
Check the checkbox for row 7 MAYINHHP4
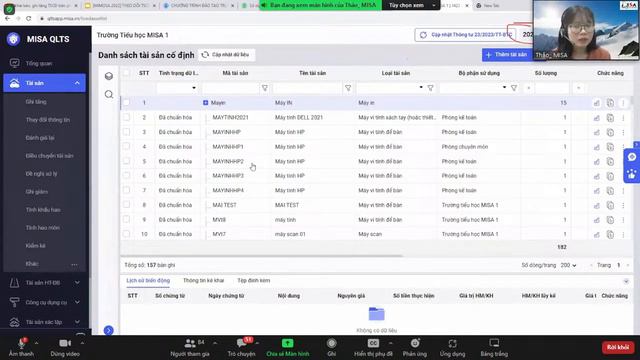point(127,190)
